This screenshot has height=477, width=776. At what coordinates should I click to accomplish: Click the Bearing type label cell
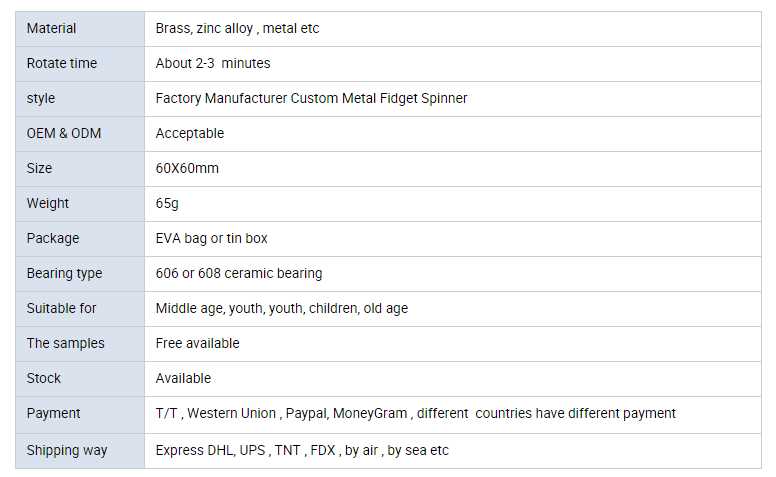pyautogui.click(x=64, y=273)
